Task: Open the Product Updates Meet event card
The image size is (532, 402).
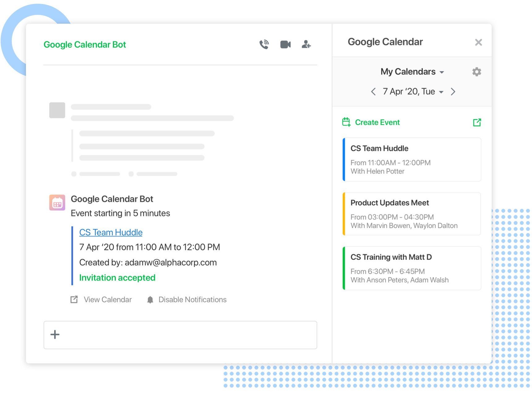Action: 412,214
